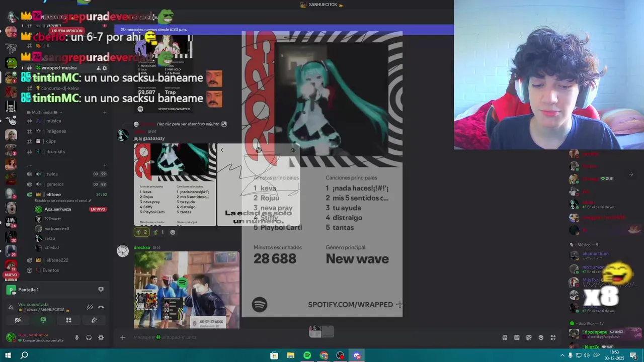
Task: Turn on the camera button
Action: (x=18, y=320)
